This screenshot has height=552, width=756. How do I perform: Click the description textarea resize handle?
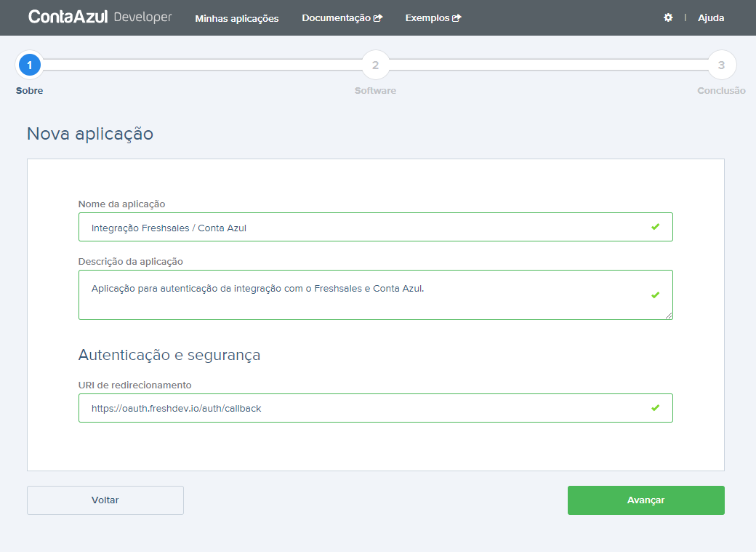pyautogui.click(x=669, y=316)
